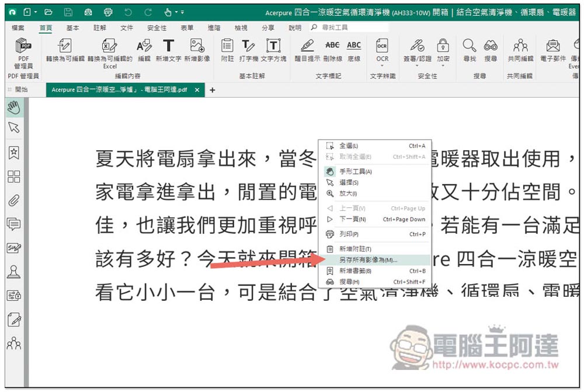The height and width of the screenshot is (392, 584).
Task: Click the redo arrow in title bar
Action: pos(148,12)
